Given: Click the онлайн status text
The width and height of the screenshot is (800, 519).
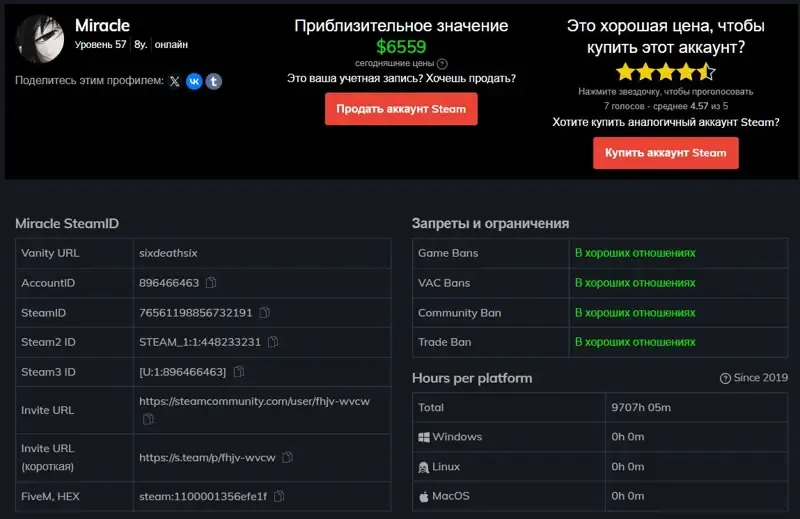Looking at the screenshot, I should [171, 45].
